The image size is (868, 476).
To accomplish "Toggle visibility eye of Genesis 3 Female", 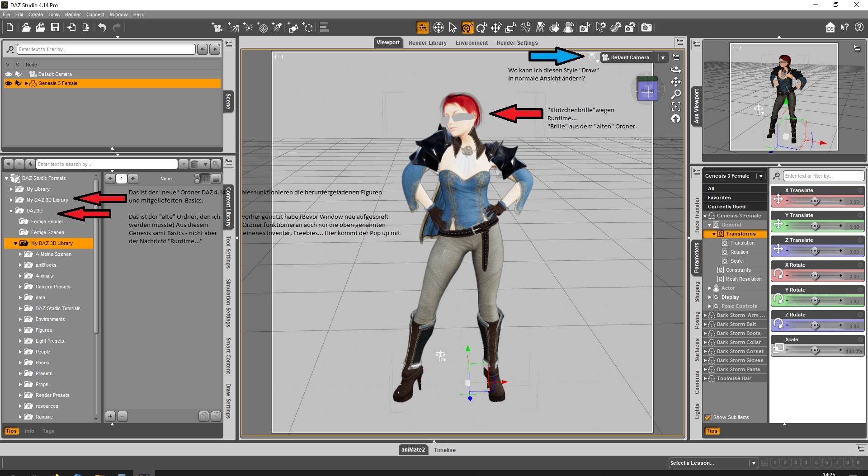I will click(9, 83).
